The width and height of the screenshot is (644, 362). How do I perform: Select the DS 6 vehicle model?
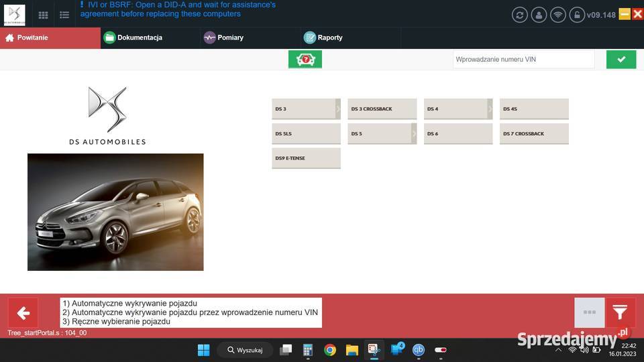point(458,133)
